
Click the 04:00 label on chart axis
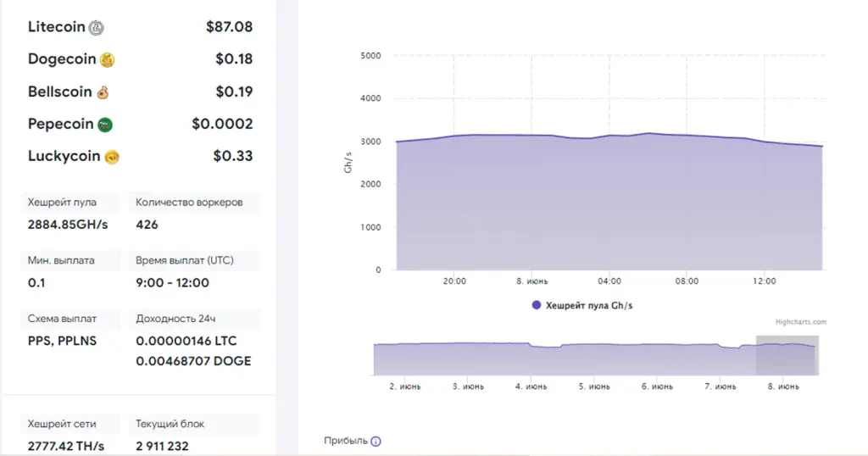[609, 281]
